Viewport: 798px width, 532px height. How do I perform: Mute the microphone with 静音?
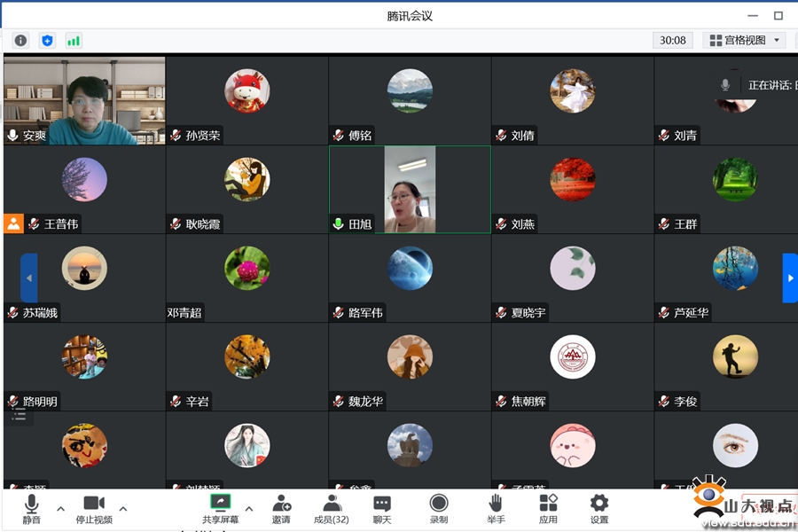(x=32, y=509)
